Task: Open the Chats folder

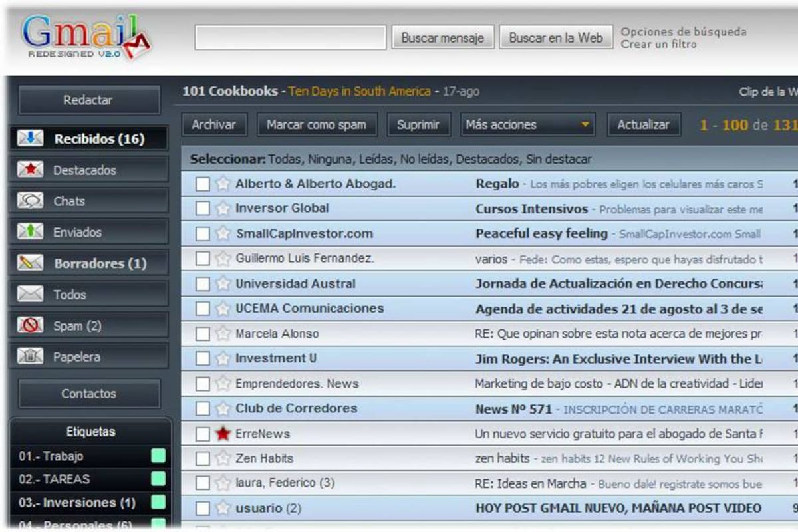Action: click(88, 201)
